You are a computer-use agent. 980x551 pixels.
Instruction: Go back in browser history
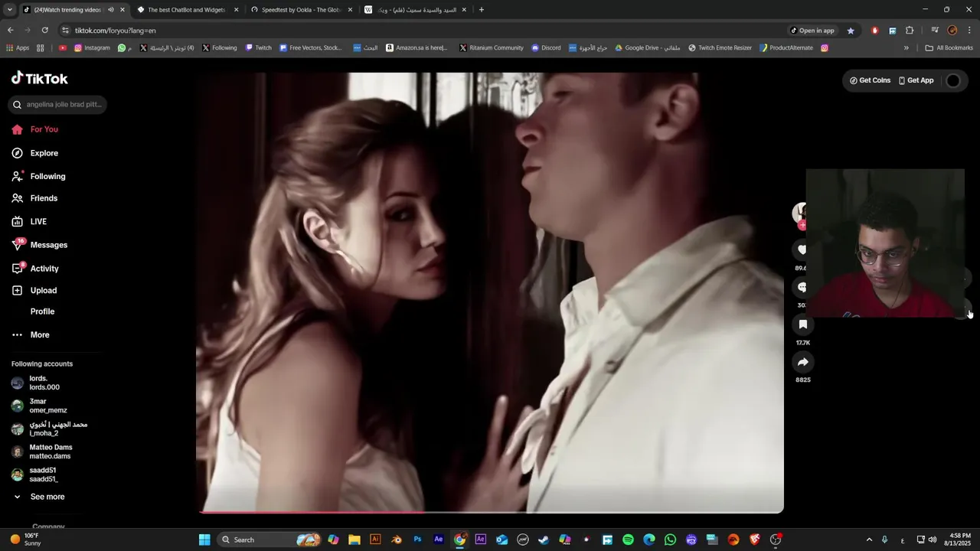click(x=10, y=30)
